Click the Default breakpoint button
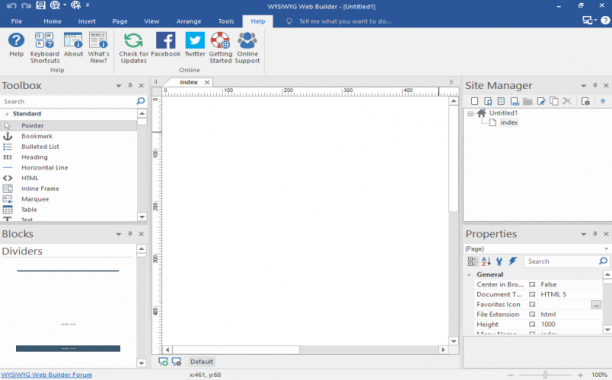 click(201, 362)
